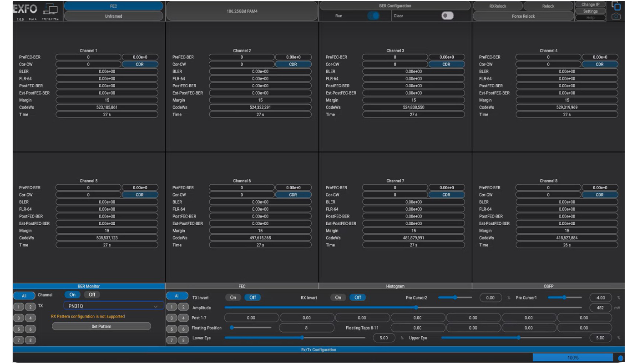The height and width of the screenshot is (364, 637).
Task: Adjust the Upper Eye slider
Action: coord(511,338)
